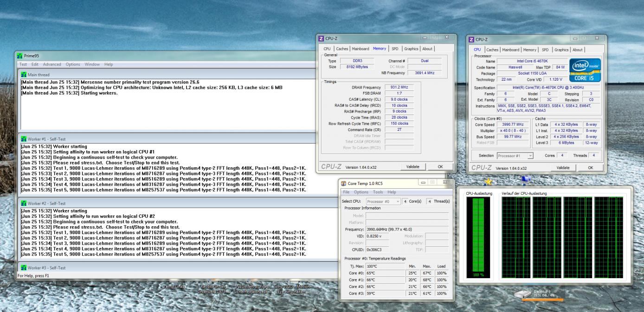Viewport: 644px width, 312px height.
Task: Select the 'NEU Mehrstufiges Sicherheitskonzept' desktop label
Action: coord(252,289)
